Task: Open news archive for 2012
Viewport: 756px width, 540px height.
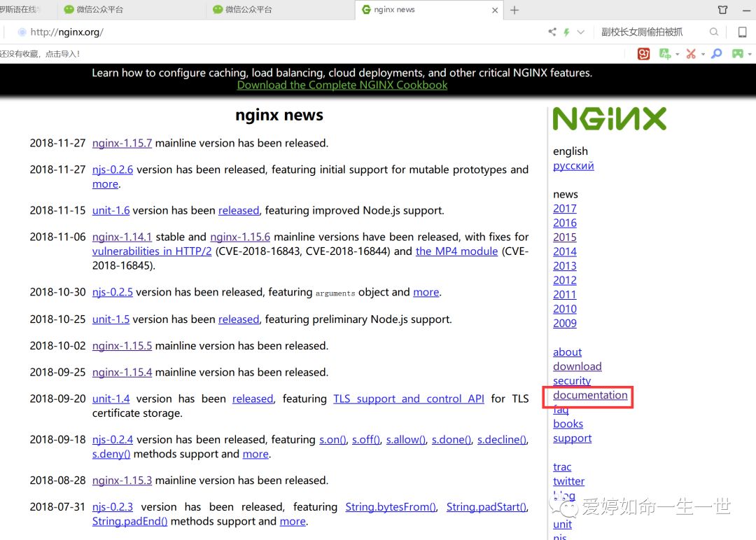Action: (565, 280)
